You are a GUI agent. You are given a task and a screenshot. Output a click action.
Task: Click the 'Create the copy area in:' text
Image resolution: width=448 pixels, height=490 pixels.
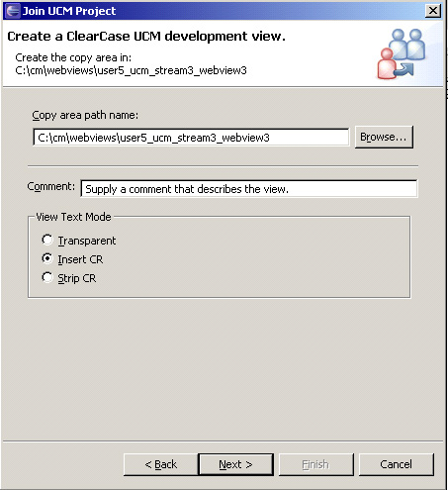73,57
